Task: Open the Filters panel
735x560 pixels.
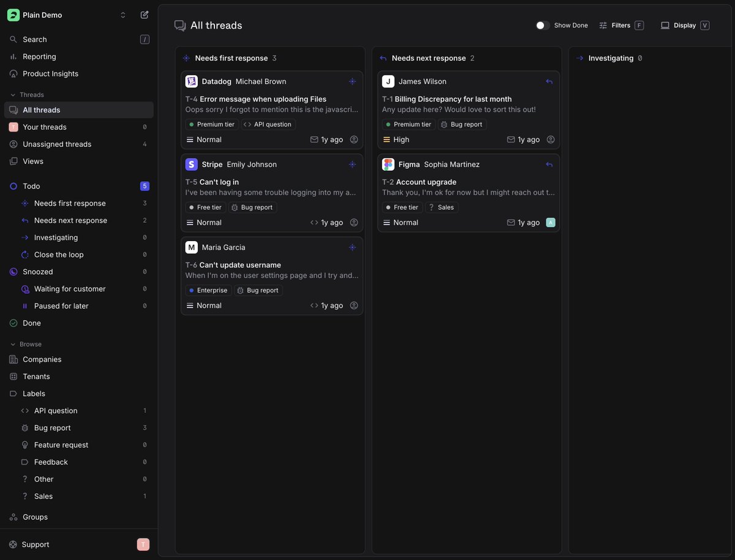Action: [x=621, y=25]
